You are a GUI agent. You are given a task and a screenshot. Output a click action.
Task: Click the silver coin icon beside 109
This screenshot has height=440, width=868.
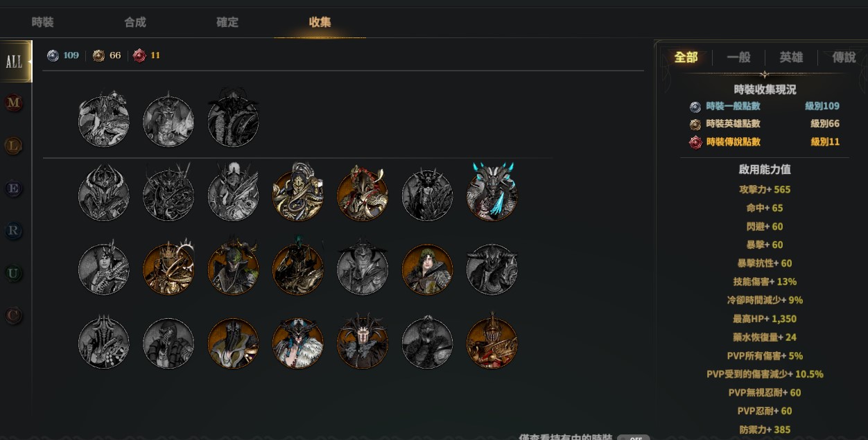click(x=53, y=55)
